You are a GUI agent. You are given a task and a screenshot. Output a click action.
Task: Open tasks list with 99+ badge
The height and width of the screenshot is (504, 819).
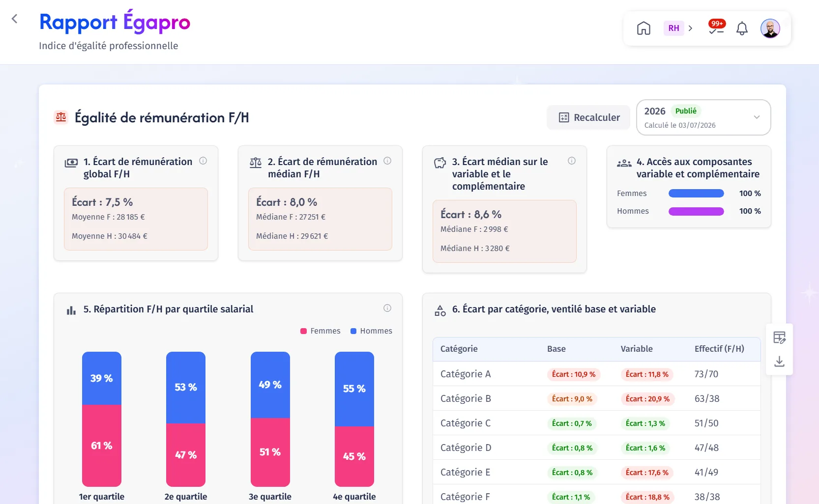716,28
